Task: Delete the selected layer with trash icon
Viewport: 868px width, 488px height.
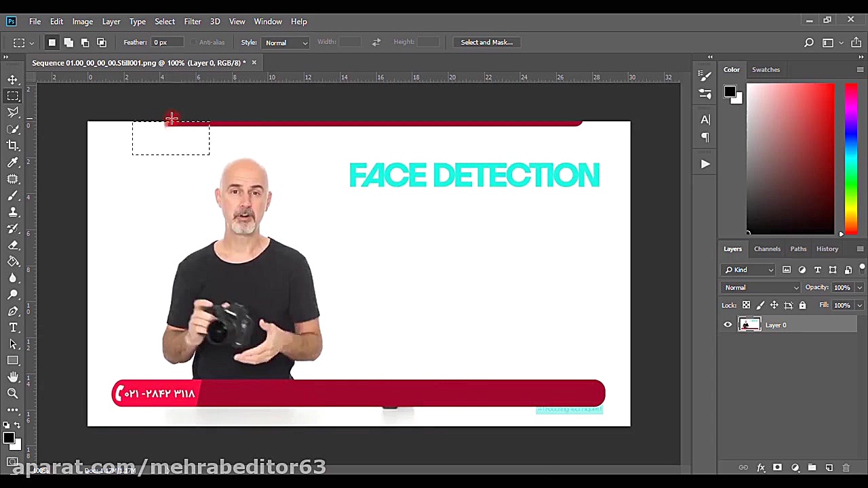Action: click(x=846, y=468)
